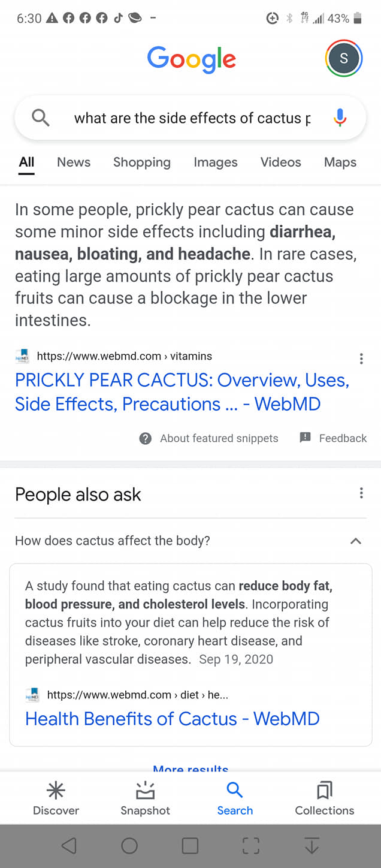Screen dimensions: 381x868
Task: Open three-dot menu beside WebMD result
Action: pos(361,358)
